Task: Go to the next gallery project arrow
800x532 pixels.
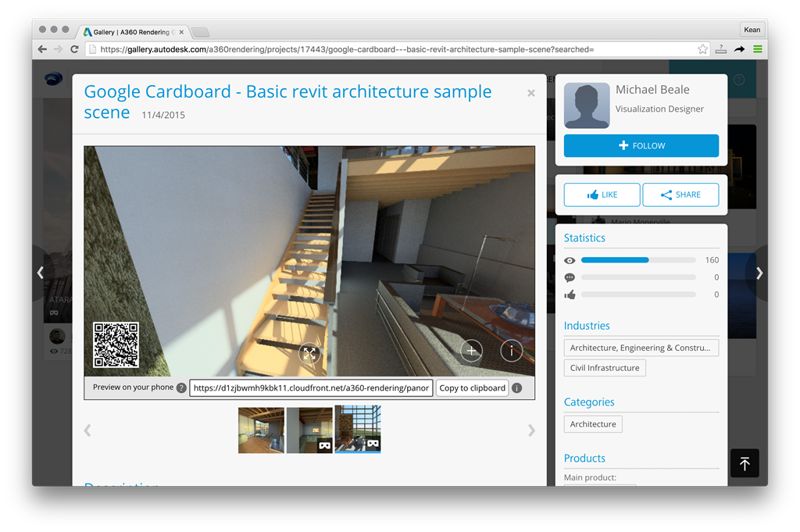Action: (x=759, y=273)
